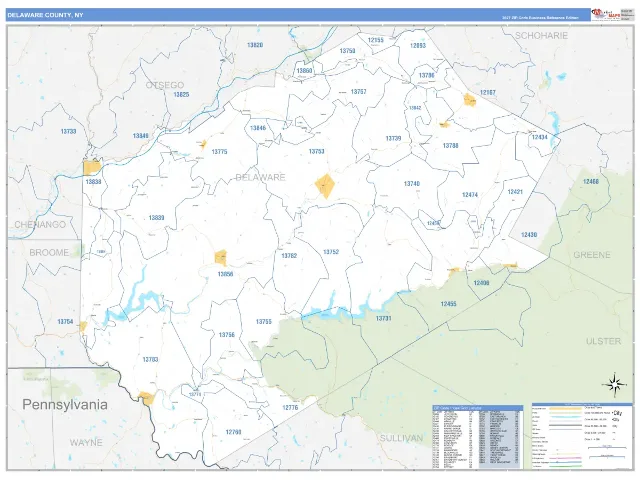Click ZIP code label 13755
The image size is (640, 480).
(264, 322)
